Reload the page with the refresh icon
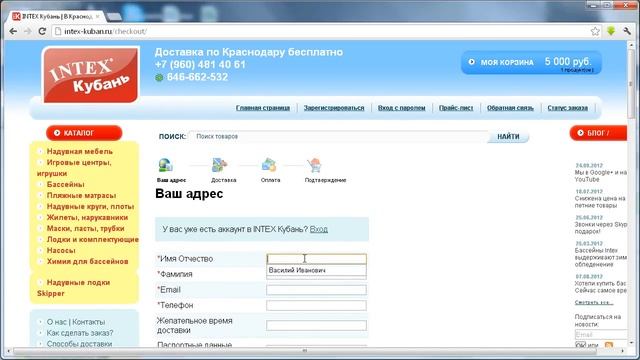640x360 pixels. coord(42,31)
